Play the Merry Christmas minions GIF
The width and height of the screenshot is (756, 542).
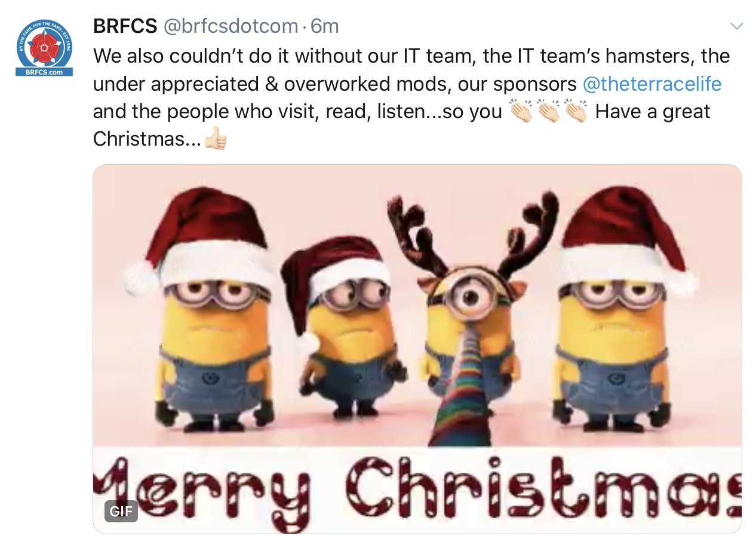pyautogui.click(x=417, y=349)
